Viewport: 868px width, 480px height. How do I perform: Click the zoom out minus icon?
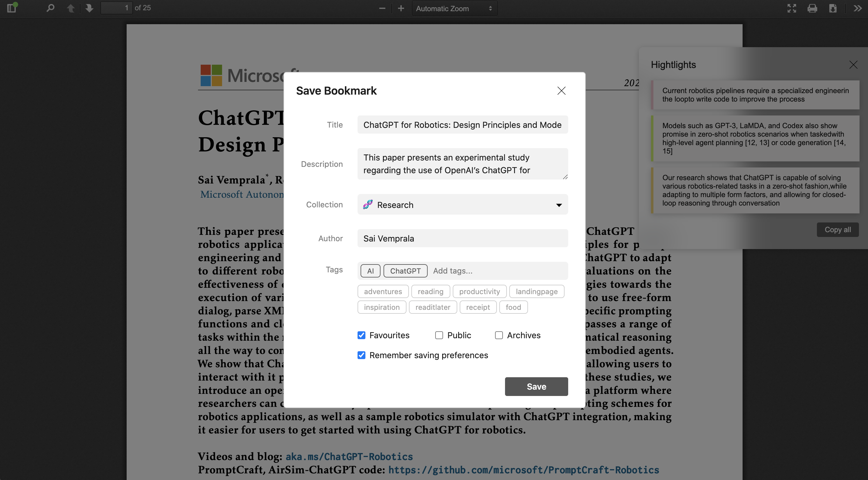381,8
